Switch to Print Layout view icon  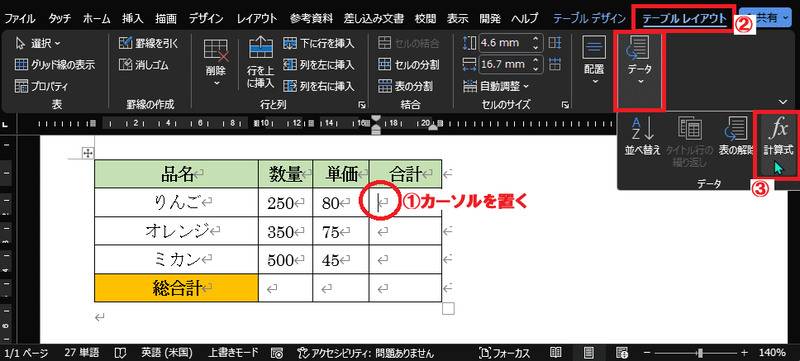point(589,352)
